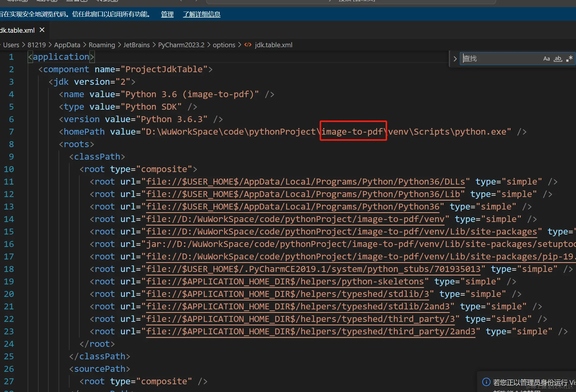Open 了解详细信息 link in banner
The image size is (576, 392).
pos(202,14)
